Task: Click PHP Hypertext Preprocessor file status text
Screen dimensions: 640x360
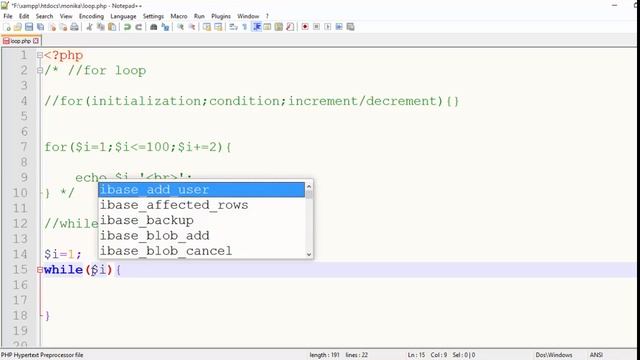Action: pos(42,355)
